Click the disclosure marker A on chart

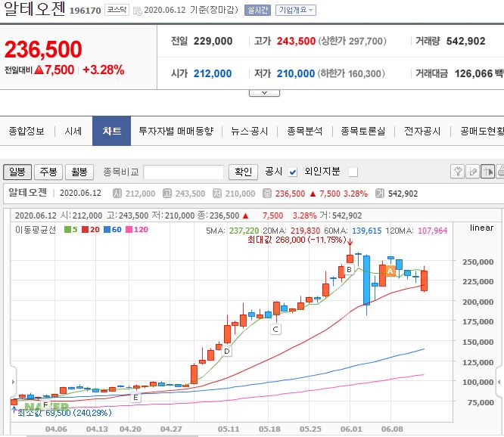coord(390,271)
